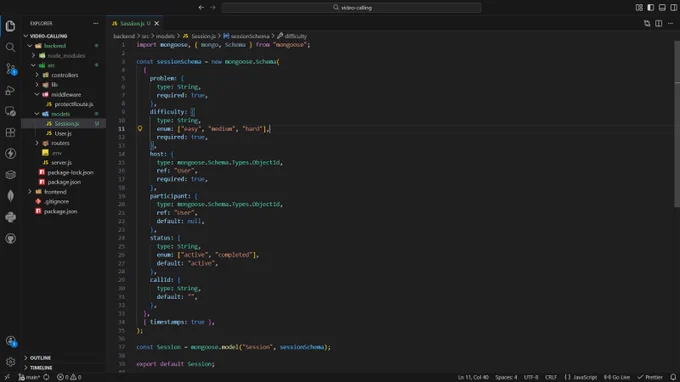
Task: Click Ln 11, Col 40 cursor position
Action: pos(473,377)
